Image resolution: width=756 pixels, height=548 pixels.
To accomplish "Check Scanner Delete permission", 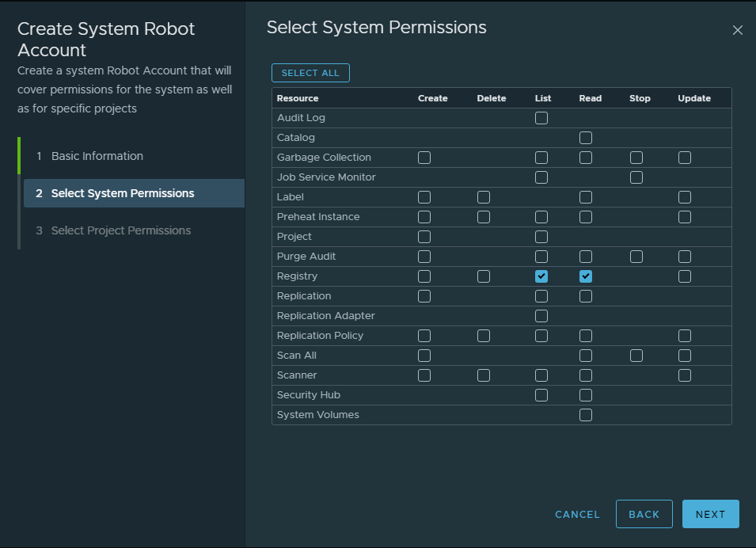I will (x=484, y=375).
